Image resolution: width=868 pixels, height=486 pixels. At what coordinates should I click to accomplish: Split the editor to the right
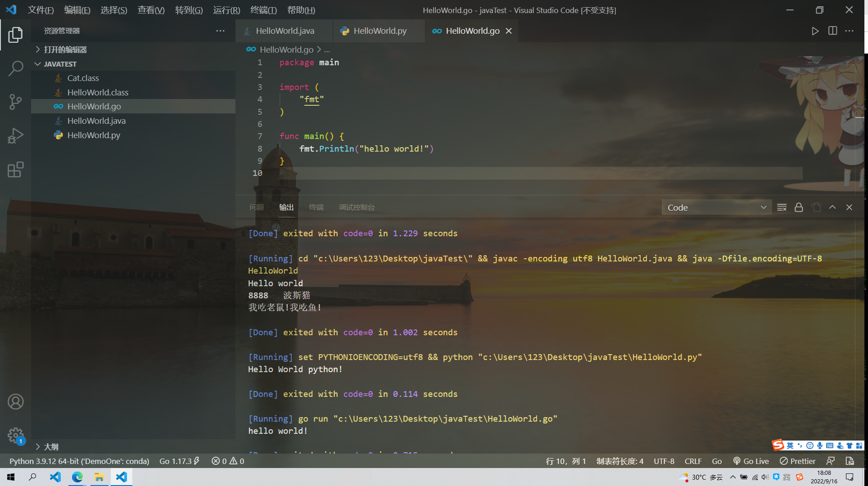pos(832,31)
